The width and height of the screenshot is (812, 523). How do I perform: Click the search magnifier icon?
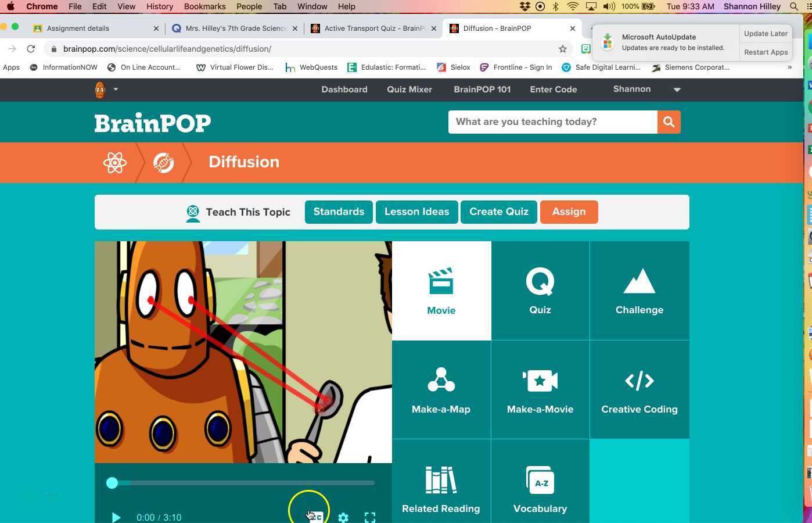click(x=669, y=122)
